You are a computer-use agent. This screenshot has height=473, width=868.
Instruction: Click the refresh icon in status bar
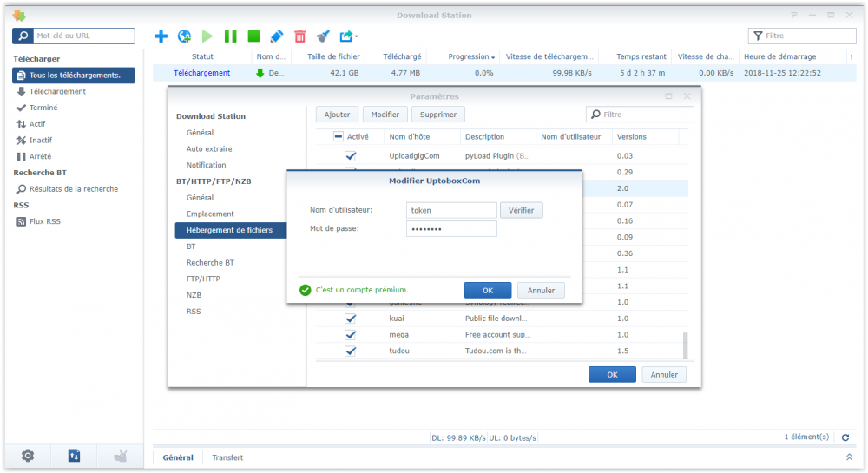(x=845, y=437)
